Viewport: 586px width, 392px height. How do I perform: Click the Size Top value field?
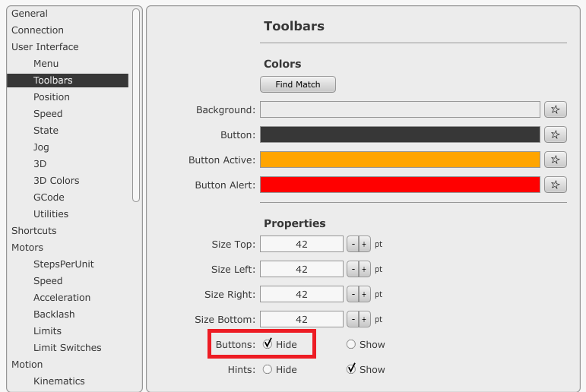pyautogui.click(x=302, y=244)
